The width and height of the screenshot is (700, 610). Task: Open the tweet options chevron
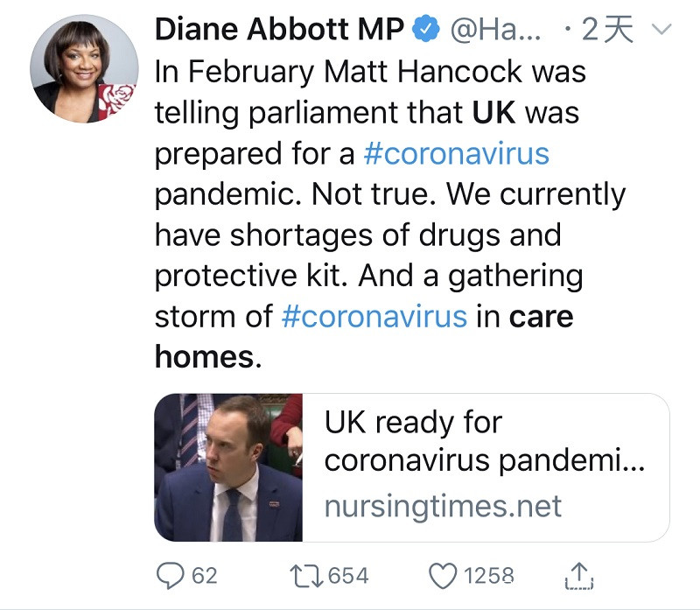[x=661, y=31]
